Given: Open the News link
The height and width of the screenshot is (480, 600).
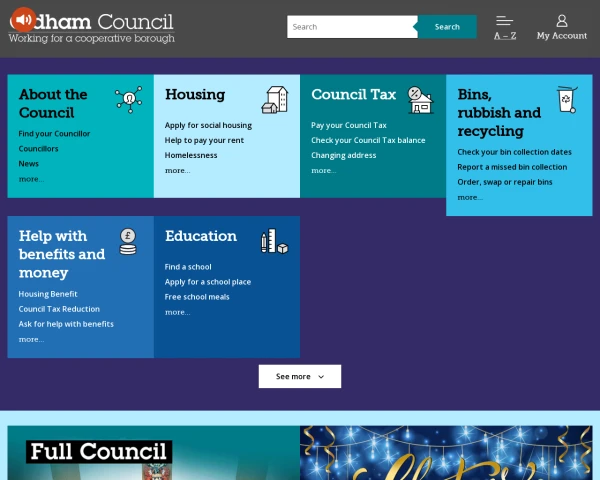Looking at the screenshot, I should 29,163.
